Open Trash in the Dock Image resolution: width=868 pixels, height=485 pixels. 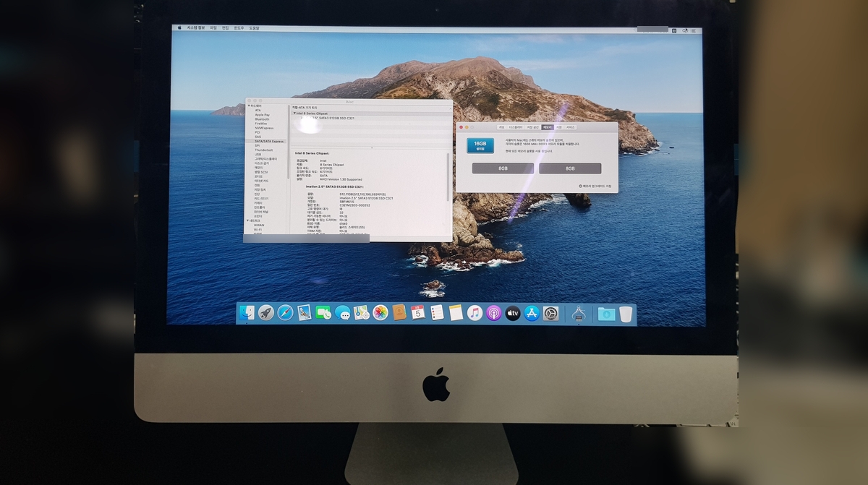click(626, 313)
